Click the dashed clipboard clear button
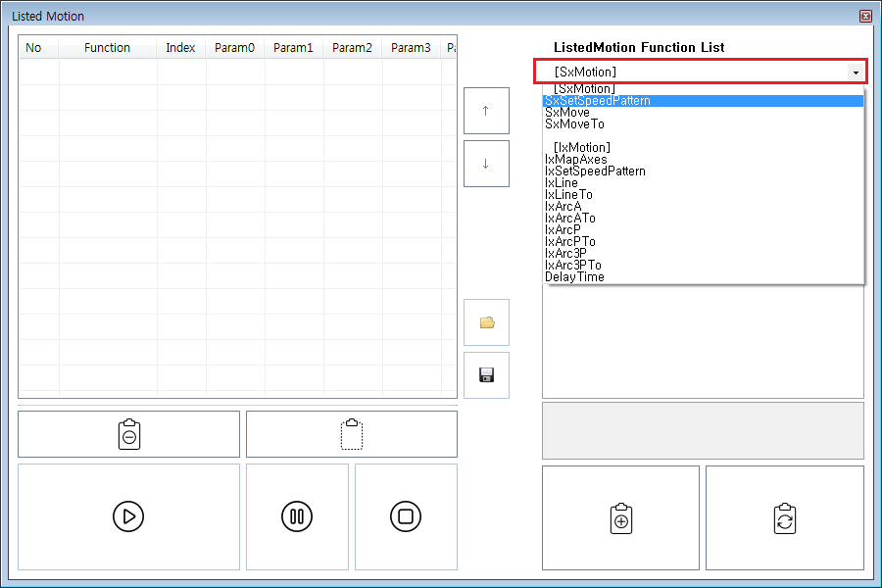This screenshot has height=588, width=882. point(351,434)
